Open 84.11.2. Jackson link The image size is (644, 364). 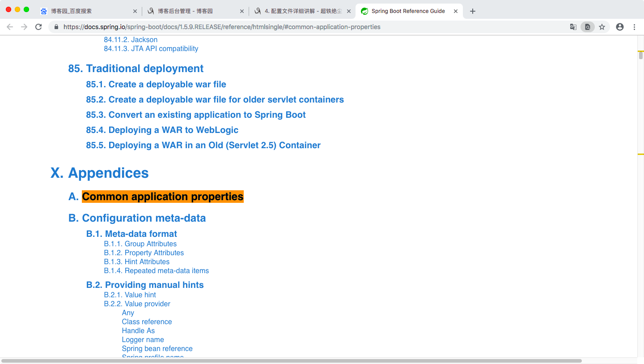pos(131,40)
